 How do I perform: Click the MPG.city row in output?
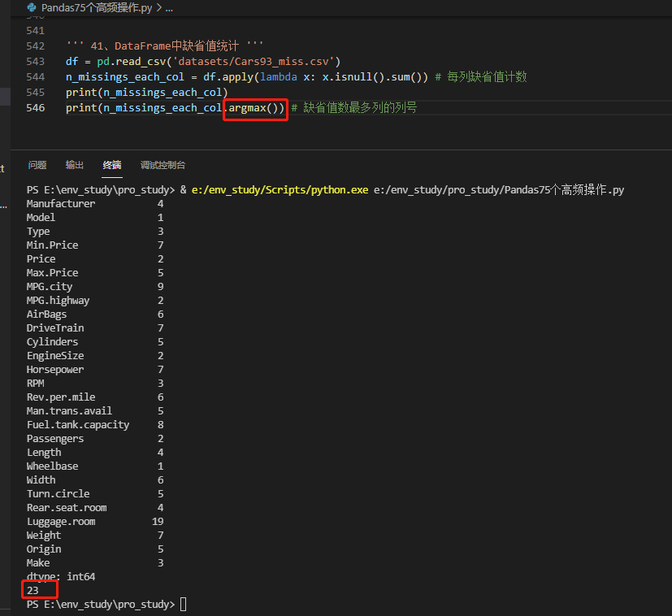[95, 287]
